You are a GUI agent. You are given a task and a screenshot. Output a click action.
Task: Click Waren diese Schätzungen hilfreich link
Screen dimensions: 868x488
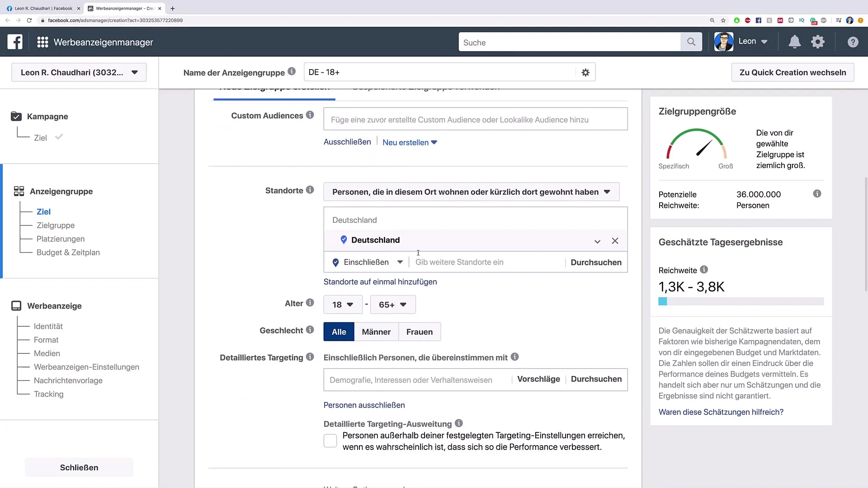point(721,412)
